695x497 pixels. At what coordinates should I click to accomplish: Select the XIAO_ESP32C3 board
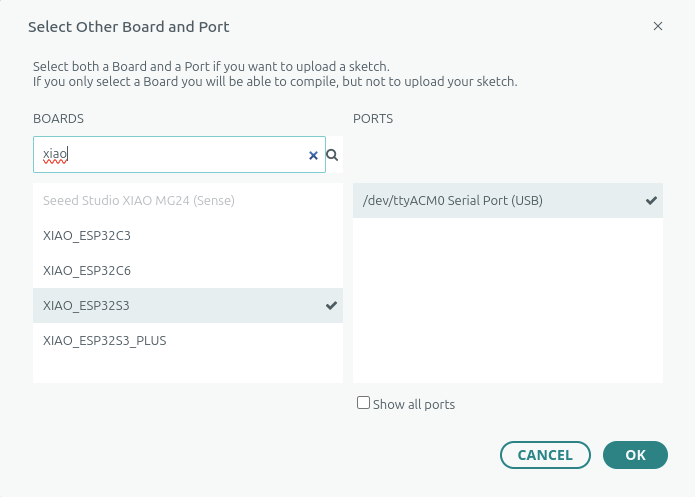(87, 236)
